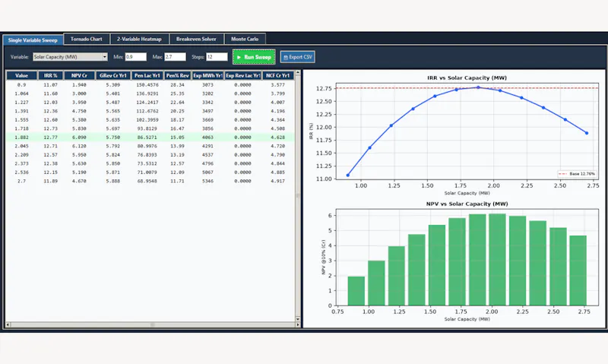Click the Max value input field
608x364 pixels.
tap(176, 57)
